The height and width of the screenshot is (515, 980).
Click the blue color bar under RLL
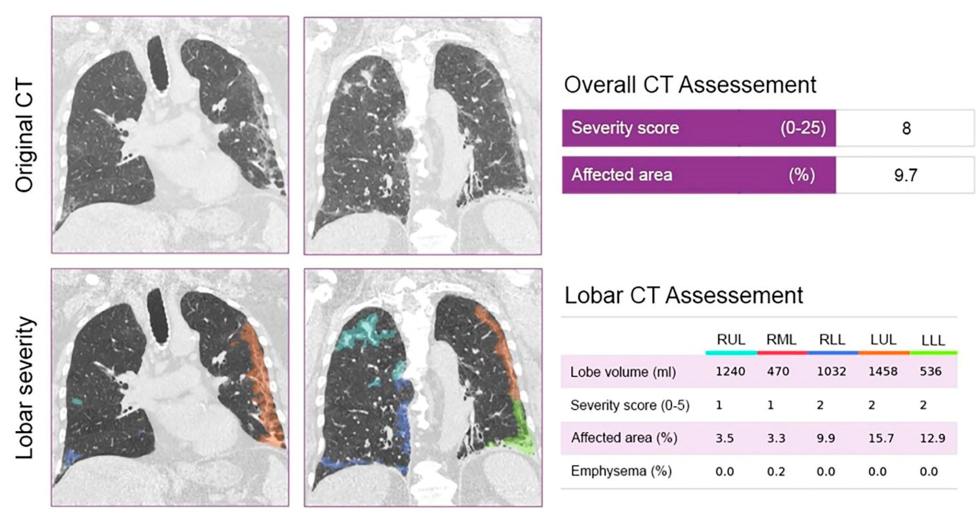pyautogui.click(x=833, y=353)
